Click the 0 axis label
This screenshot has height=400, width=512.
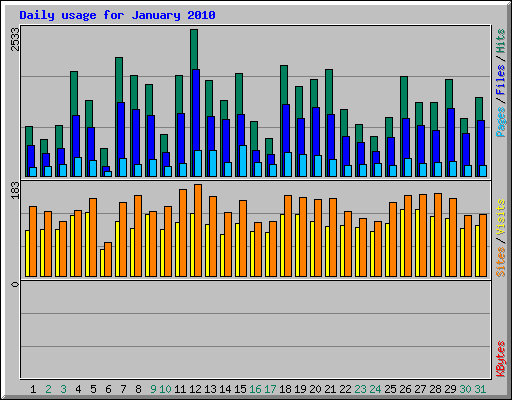(15, 284)
